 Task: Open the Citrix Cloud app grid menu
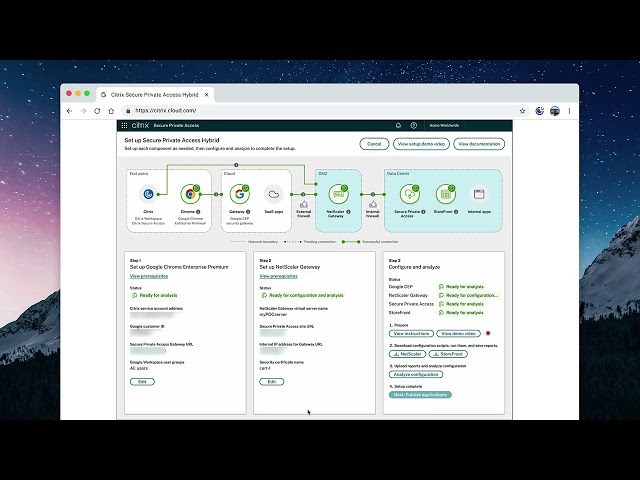click(x=124, y=125)
